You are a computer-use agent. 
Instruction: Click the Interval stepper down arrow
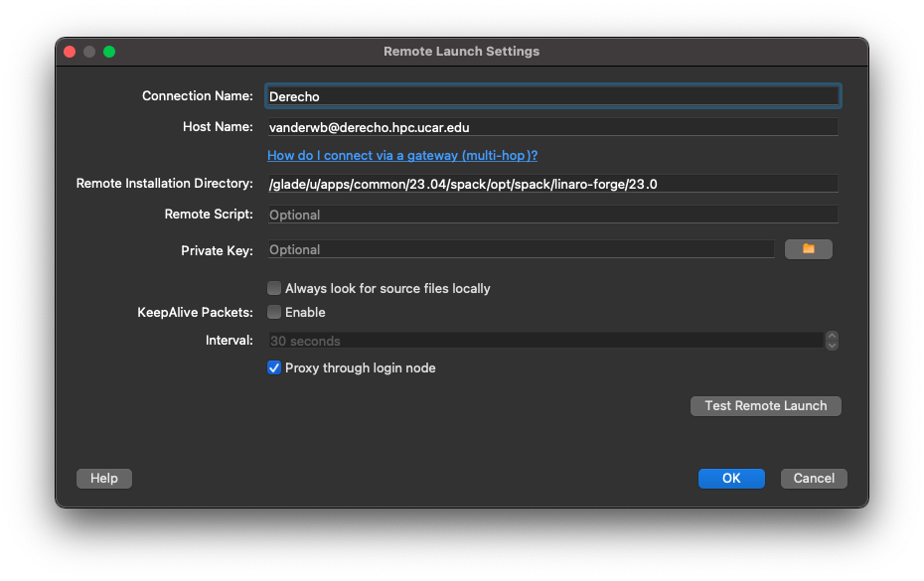pyautogui.click(x=832, y=346)
